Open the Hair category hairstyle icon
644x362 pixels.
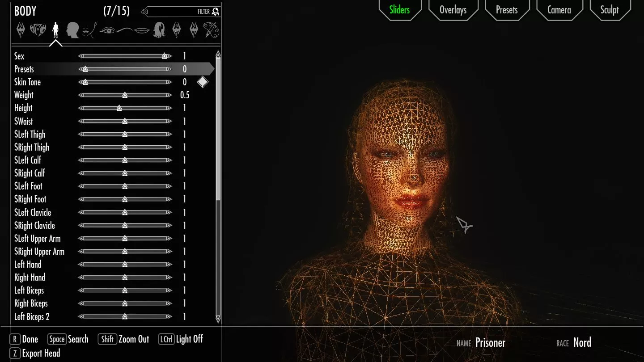tap(159, 30)
